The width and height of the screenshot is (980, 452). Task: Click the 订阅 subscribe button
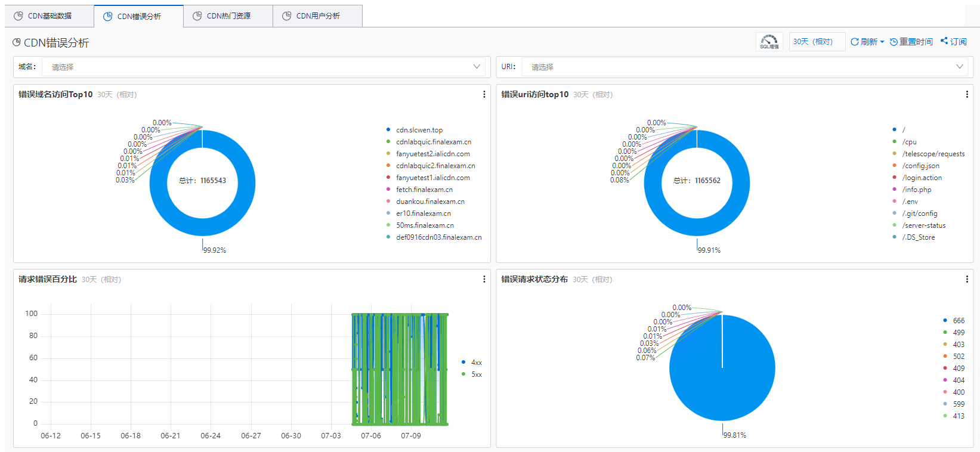click(x=954, y=42)
